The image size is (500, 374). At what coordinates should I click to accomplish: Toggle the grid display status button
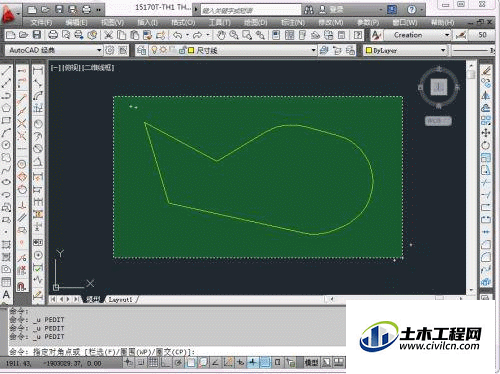pos(153,362)
